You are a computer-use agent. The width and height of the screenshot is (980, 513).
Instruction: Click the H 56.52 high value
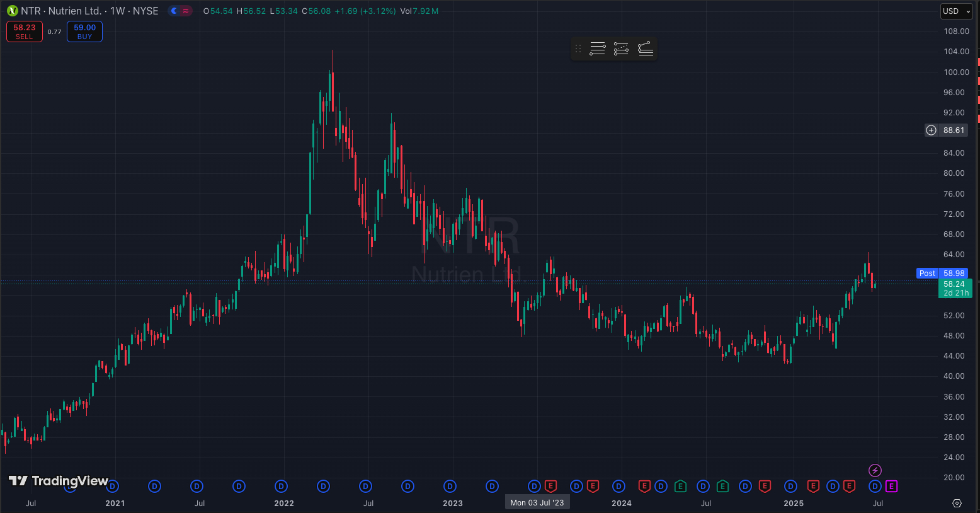coord(251,11)
